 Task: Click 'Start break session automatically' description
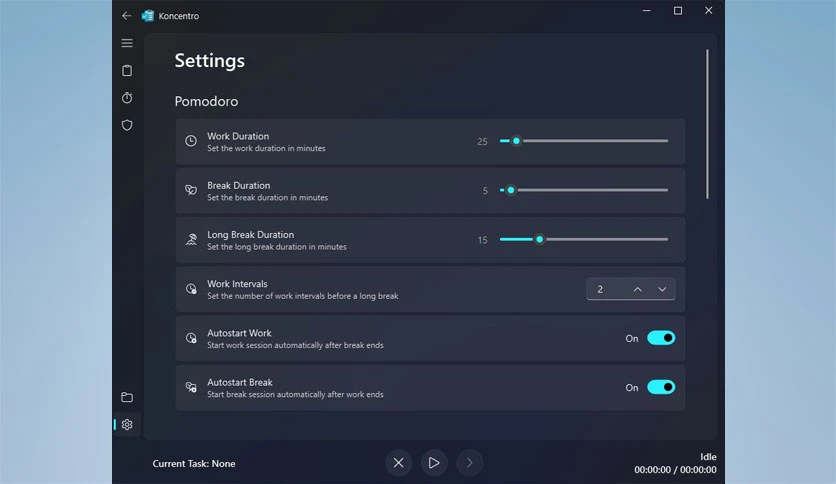click(295, 394)
